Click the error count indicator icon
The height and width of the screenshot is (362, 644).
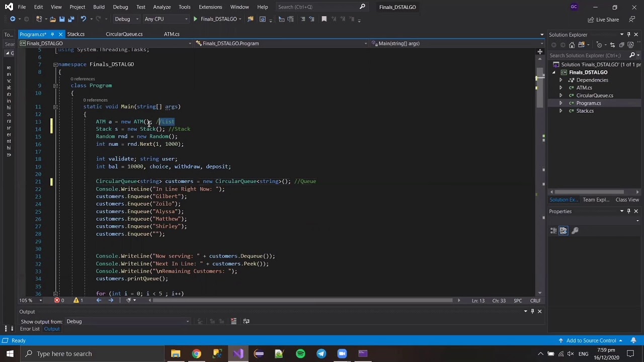[57, 300]
